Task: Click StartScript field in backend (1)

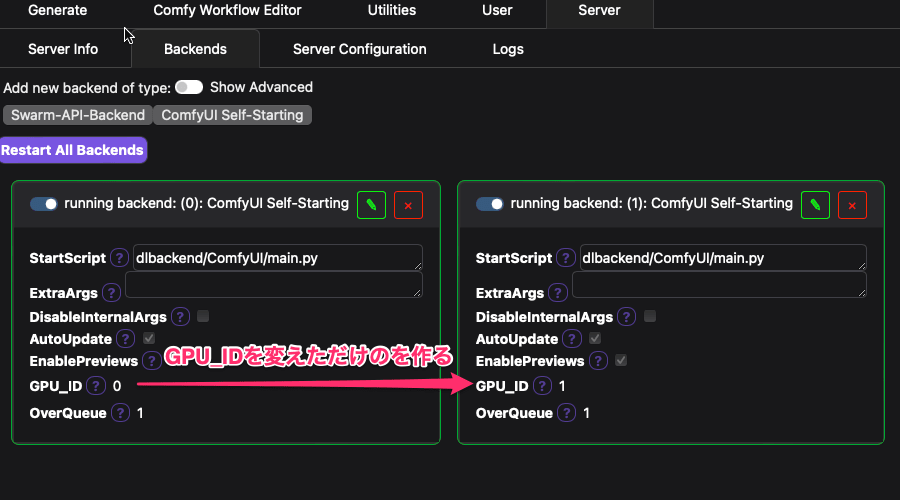Action: click(x=723, y=258)
